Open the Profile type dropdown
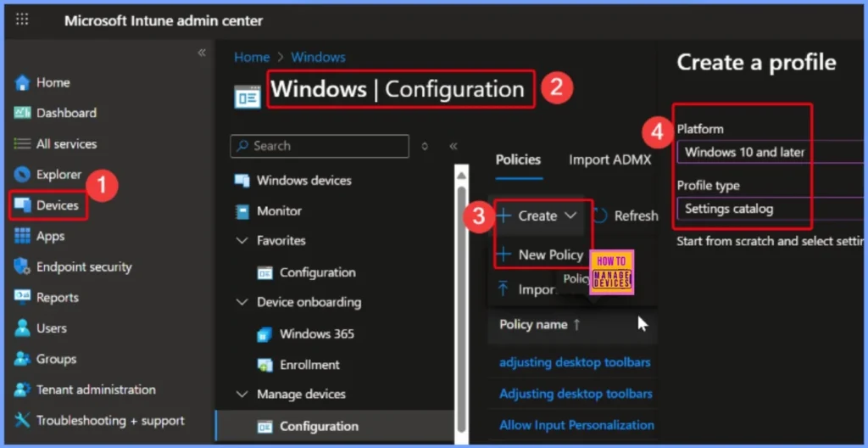Image resolution: width=868 pixels, height=448 pixels. coord(771,209)
